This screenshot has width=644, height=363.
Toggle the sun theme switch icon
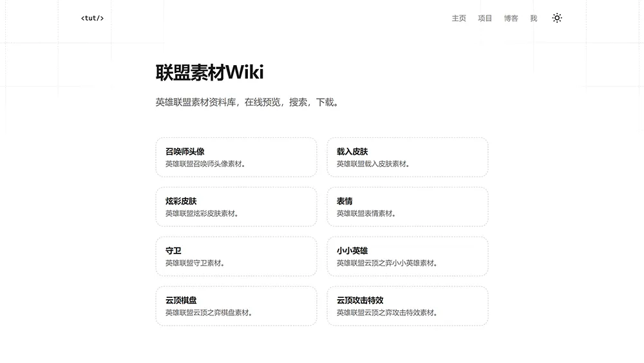pos(557,18)
